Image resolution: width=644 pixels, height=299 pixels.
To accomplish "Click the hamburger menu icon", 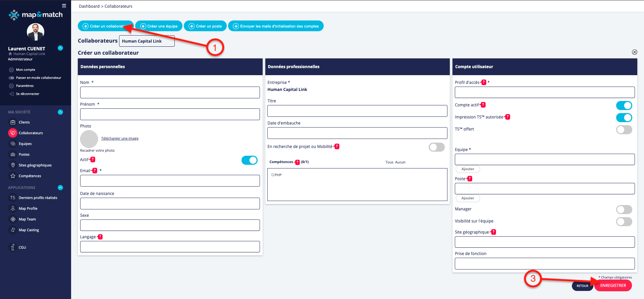I will tap(64, 6).
